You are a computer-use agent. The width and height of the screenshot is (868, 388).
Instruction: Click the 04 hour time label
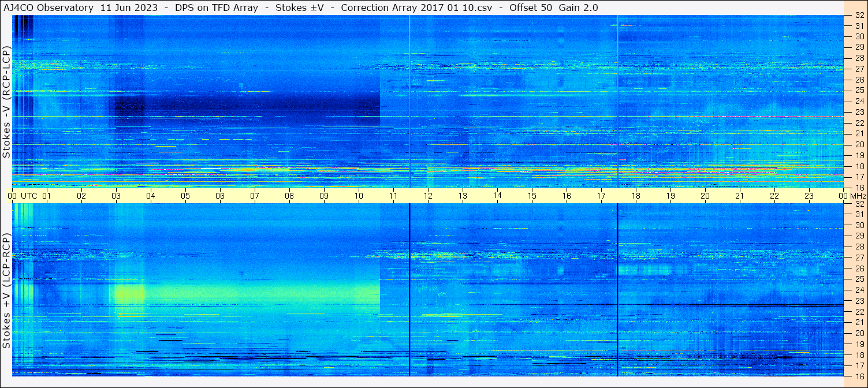[151, 196]
